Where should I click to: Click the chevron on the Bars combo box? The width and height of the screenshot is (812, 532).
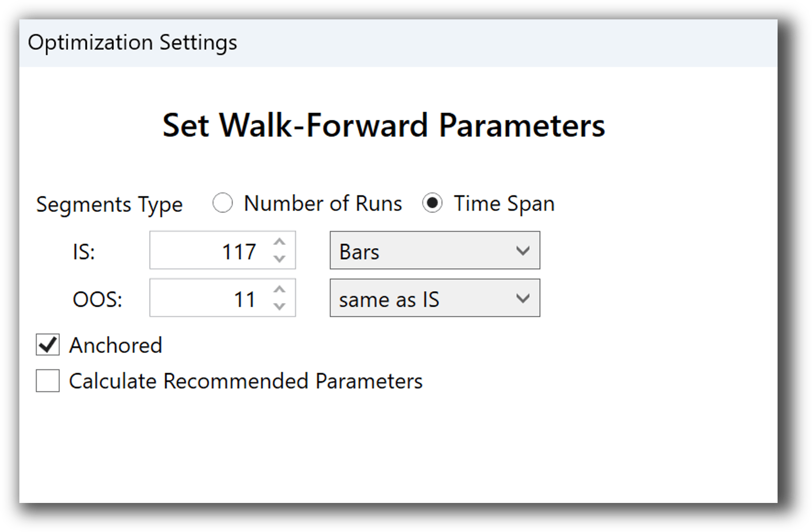coord(523,250)
